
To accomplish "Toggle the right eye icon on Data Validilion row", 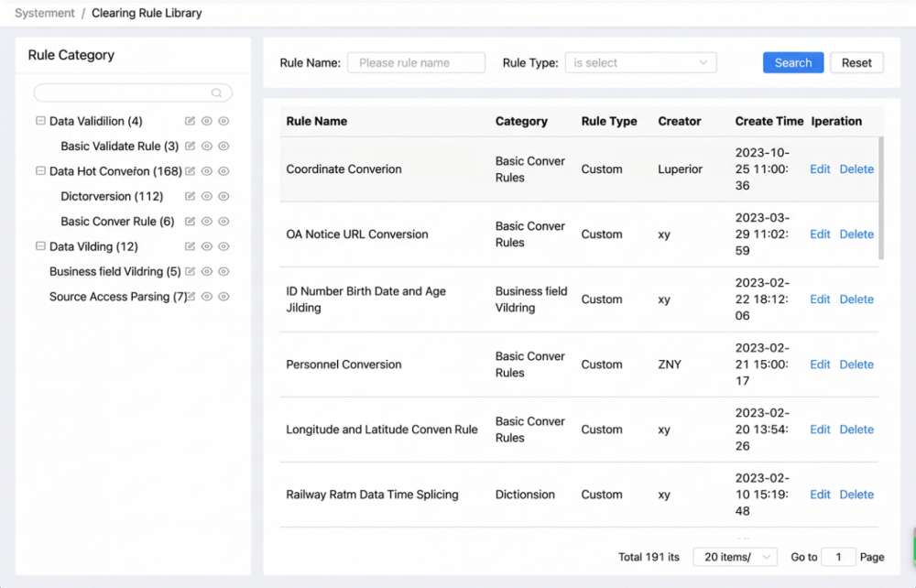I will (224, 121).
